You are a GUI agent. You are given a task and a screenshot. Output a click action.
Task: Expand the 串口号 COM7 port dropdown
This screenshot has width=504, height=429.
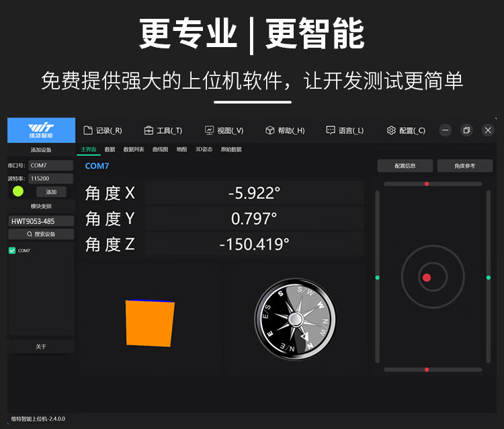click(51, 165)
